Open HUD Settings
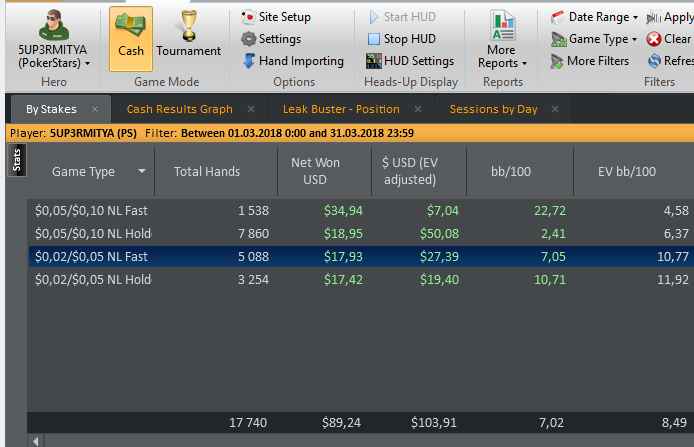Image resolution: width=694 pixels, height=447 pixels. pyautogui.click(x=409, y=61)
